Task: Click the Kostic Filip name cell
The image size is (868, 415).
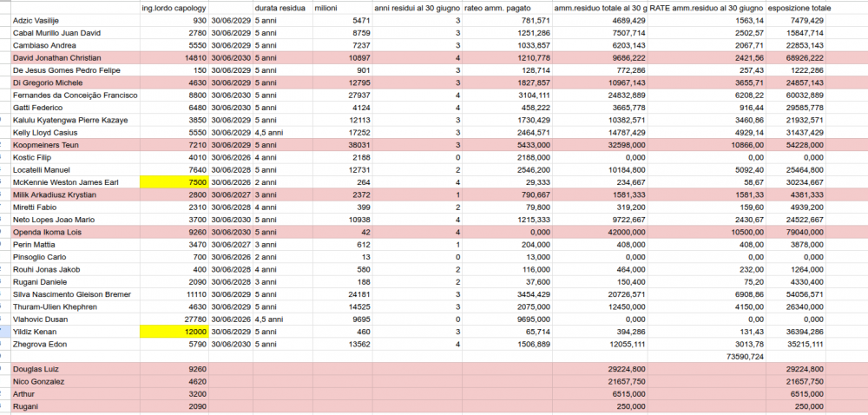Action: tap(76, 158)
